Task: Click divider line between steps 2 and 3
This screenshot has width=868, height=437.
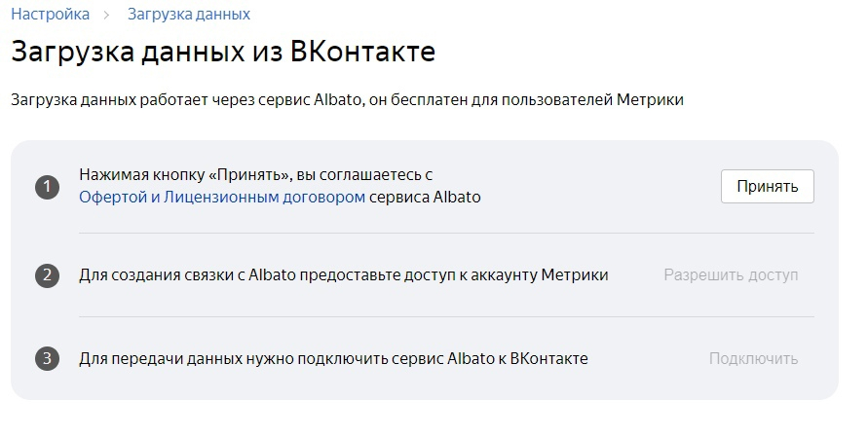Action: (x=446, y=317)
